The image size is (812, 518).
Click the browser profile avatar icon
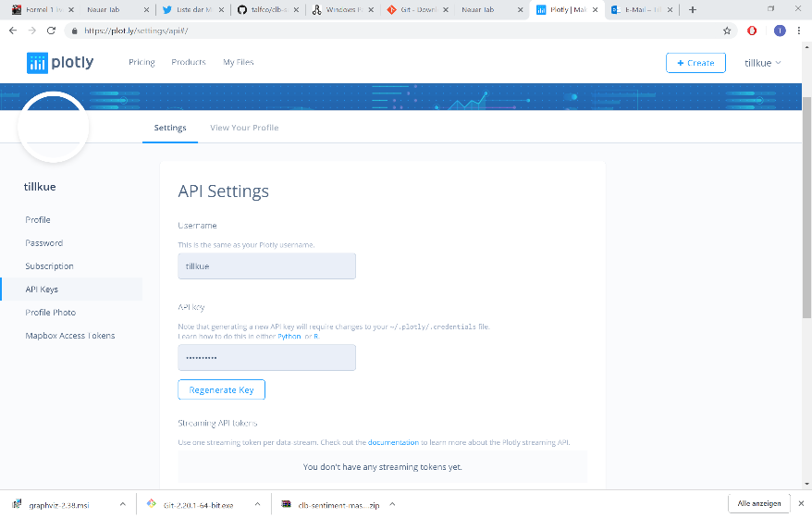(779, 30)
